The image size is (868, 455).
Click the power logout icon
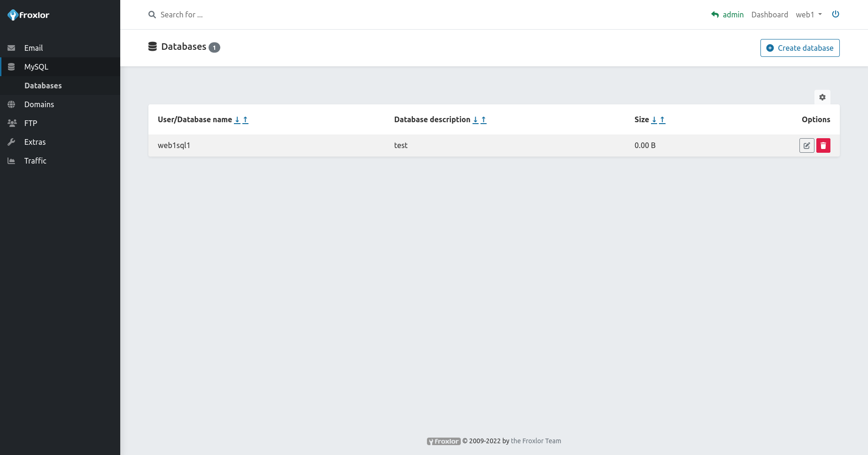click(835, 14)
